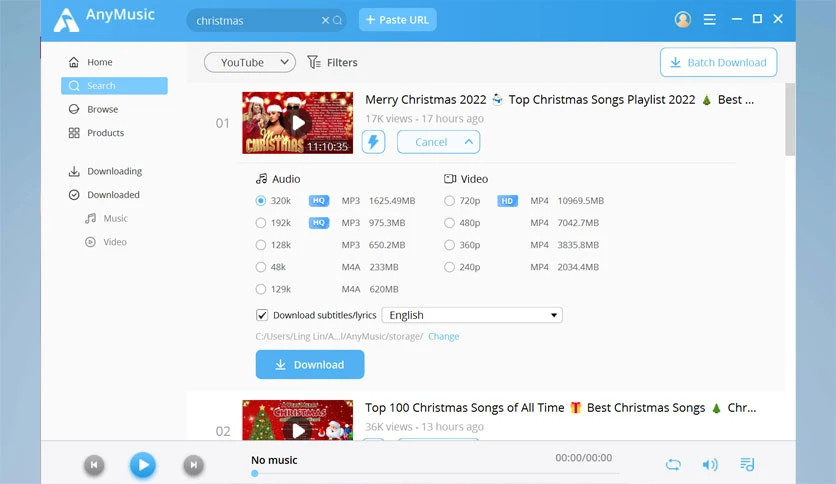The width and height of the screenshot is (836, 484).
Task: Click the 1625.49MB file size text
Action: (x=392, y=201)
